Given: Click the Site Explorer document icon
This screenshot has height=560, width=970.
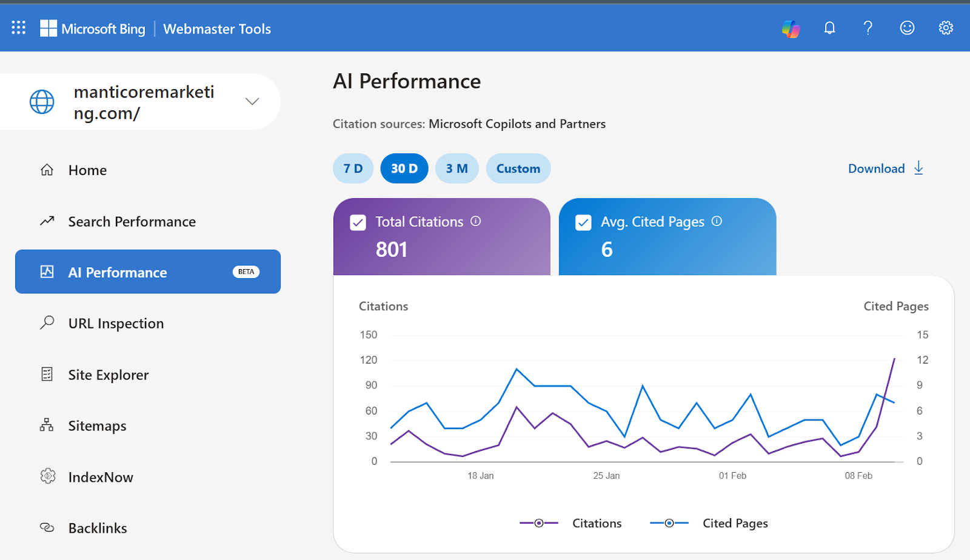Looking at the screenshot, I should pos(47,374).
